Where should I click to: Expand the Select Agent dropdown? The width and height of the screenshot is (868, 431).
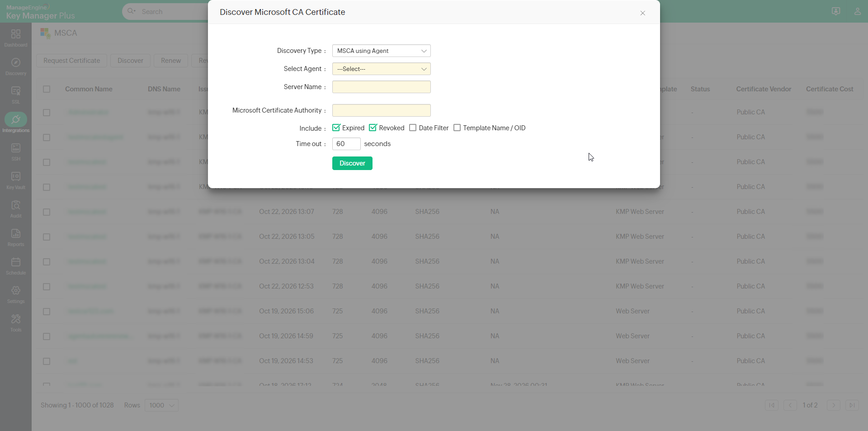coord(381,69)
